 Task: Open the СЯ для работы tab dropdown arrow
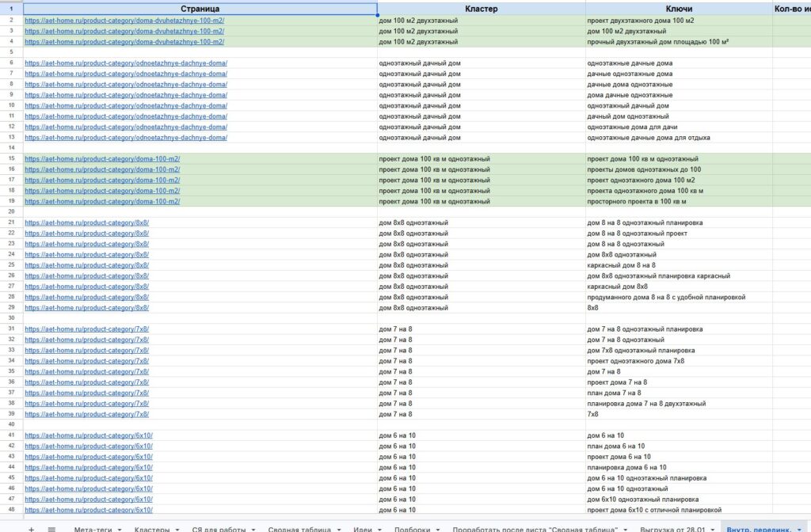click(253, 530)
